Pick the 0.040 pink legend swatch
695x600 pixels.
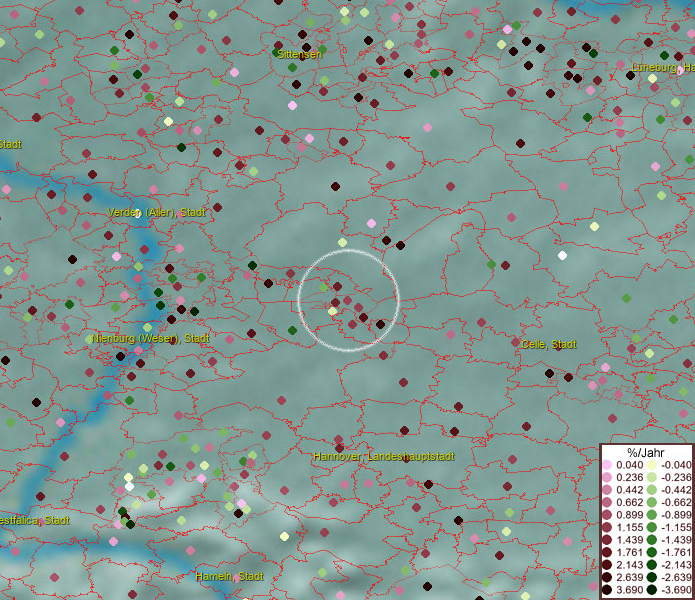pos(608,465)
